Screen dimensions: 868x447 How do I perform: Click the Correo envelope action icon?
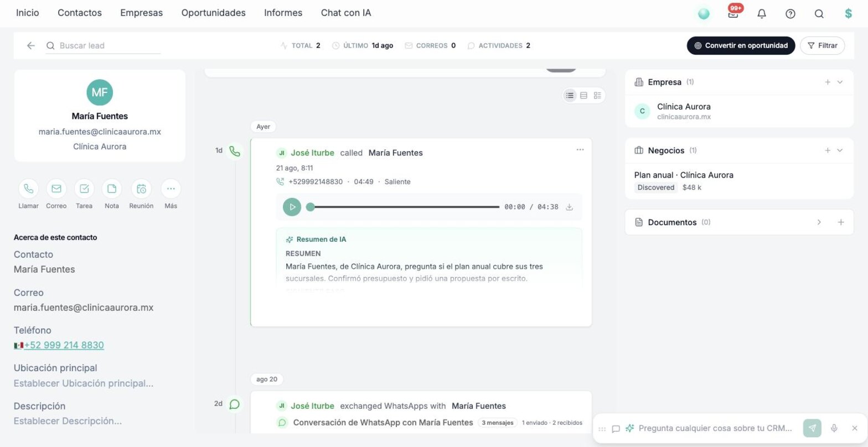56,189
